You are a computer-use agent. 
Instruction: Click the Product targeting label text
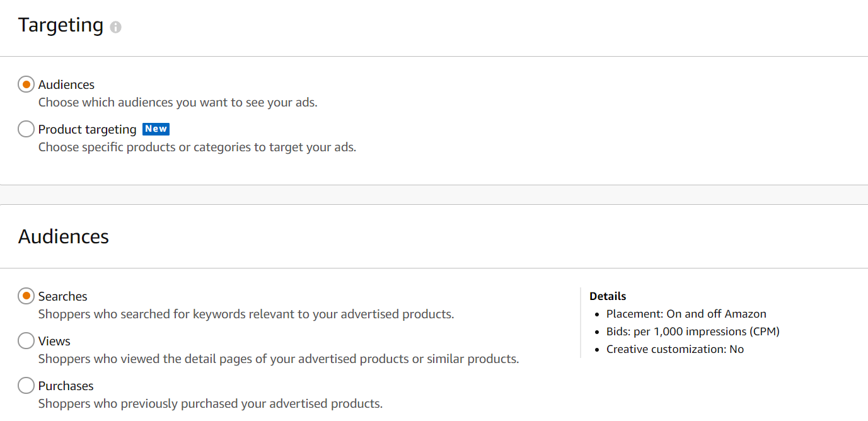click(x=87, y=129)
